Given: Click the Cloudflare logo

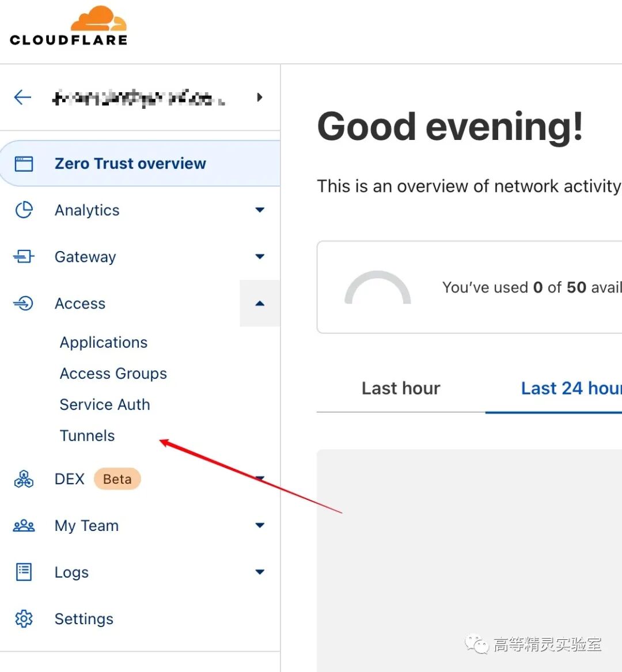Looking at the screenshot, I should [69, 26].
